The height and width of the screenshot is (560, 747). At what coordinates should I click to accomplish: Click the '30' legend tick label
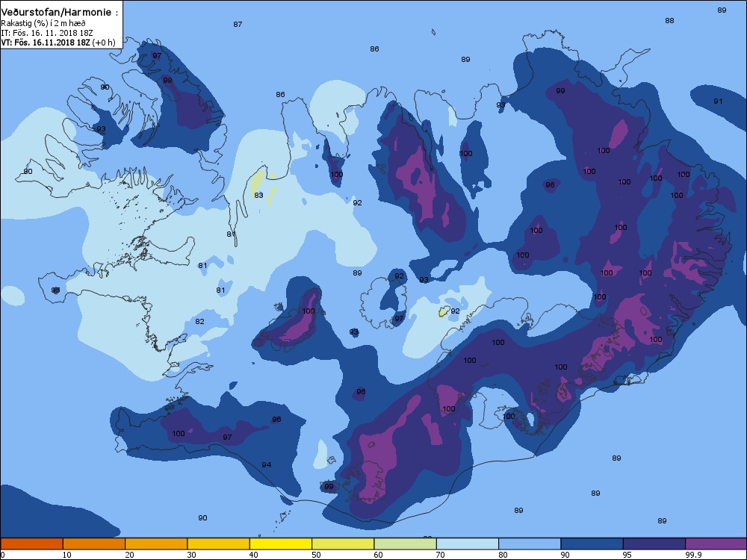[191, 555]
